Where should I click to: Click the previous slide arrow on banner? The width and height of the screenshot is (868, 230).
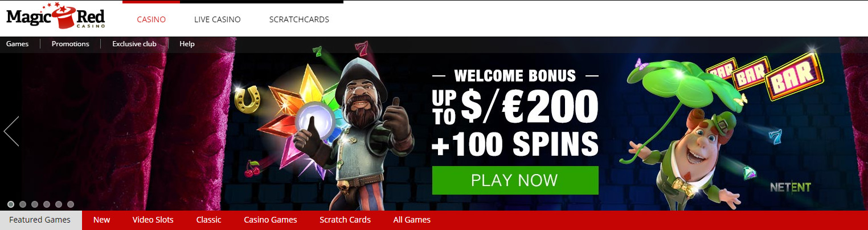click(x=11, y=131)
